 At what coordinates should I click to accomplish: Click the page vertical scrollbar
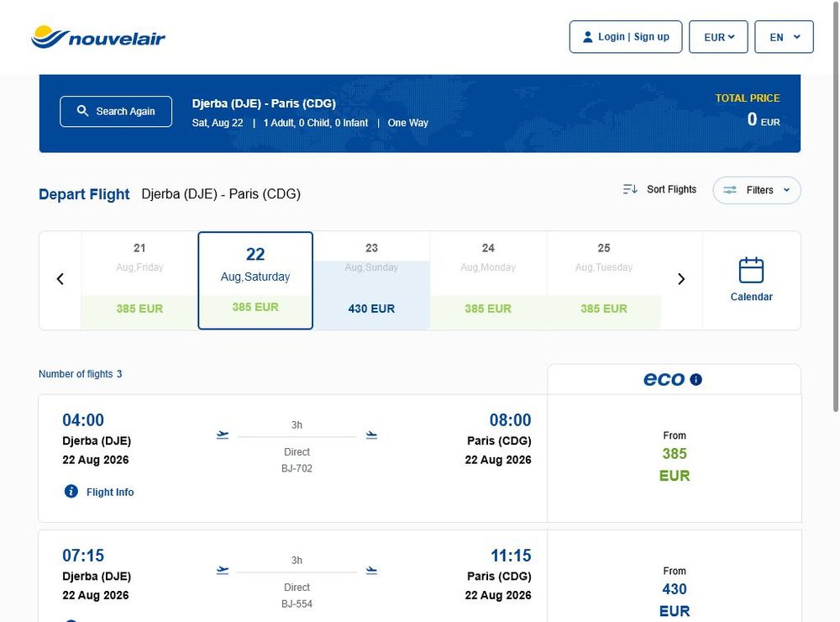coord(835,206)
